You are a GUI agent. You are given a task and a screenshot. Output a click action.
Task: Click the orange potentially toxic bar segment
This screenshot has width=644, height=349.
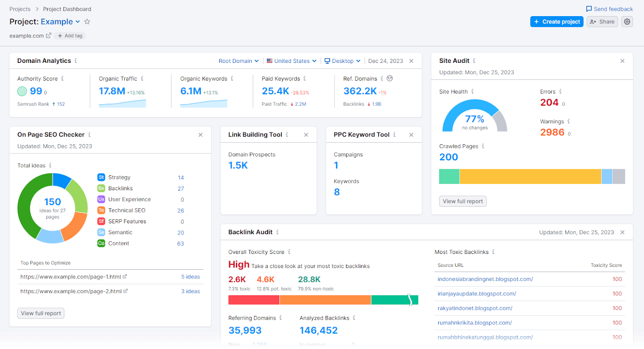[x=325, y=300]
